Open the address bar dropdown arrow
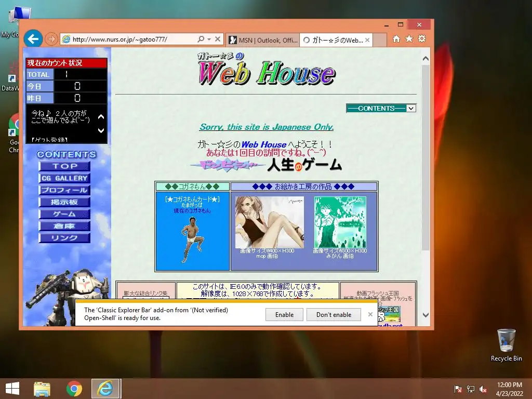 coord(209,39)
